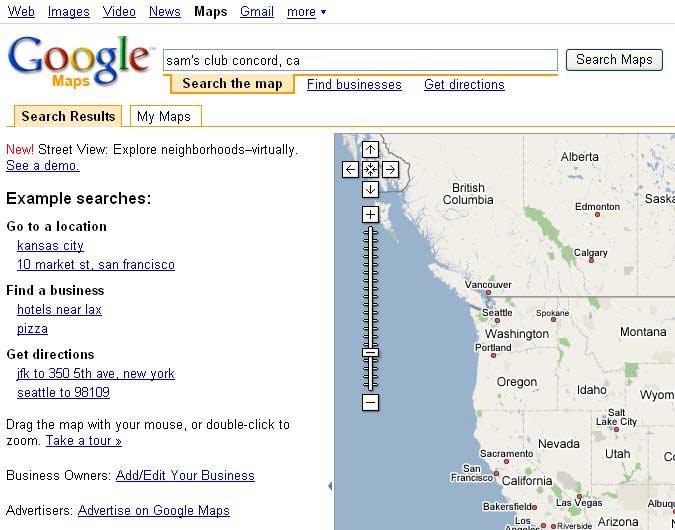Select the Search Results tab
This screenshot has height=530, width=675.
(68, 117)
